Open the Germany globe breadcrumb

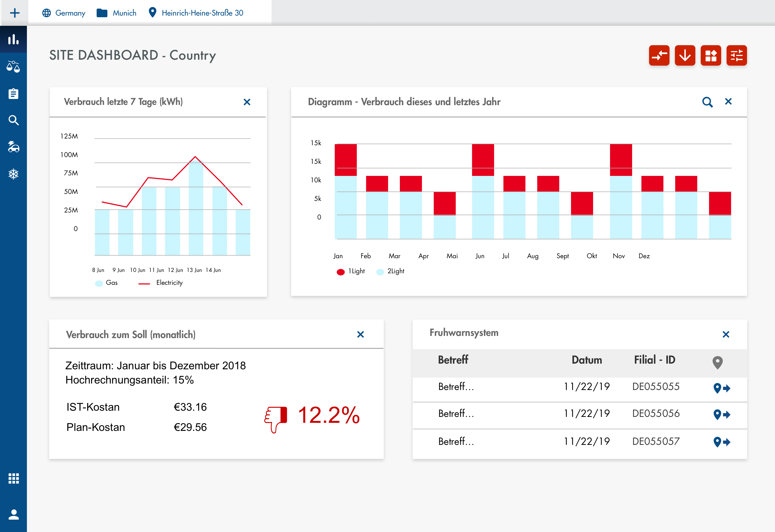tap(64, 13)
